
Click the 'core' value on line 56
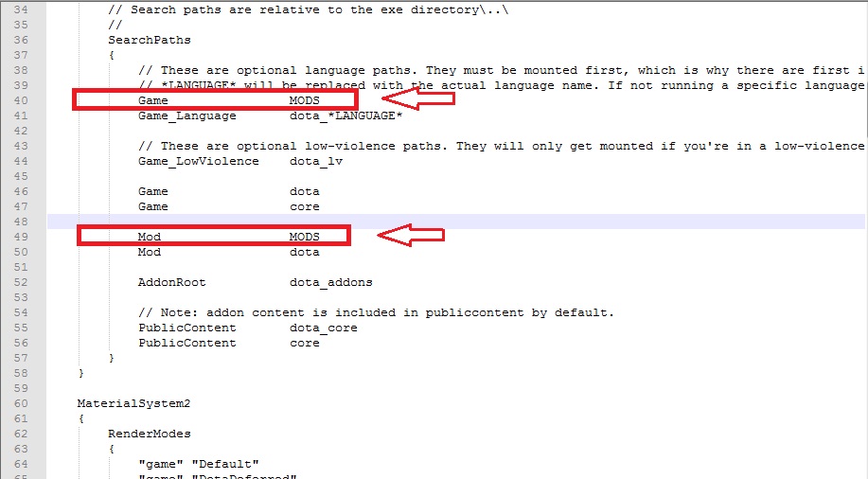305,343
